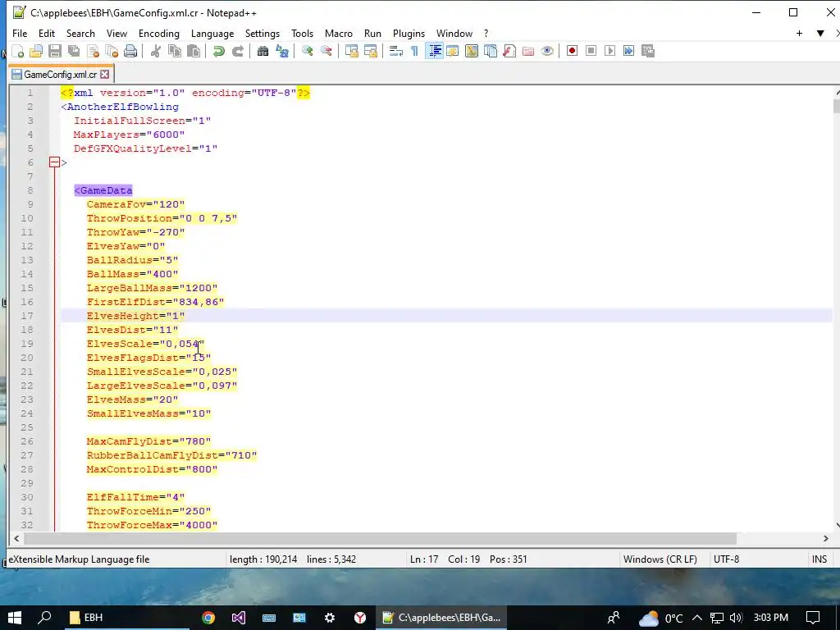Click the Playback macro button

tap(609, 51)
